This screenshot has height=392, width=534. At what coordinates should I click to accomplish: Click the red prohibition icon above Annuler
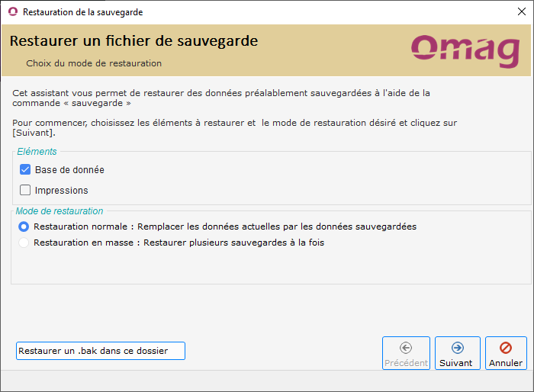coord(505,348)
